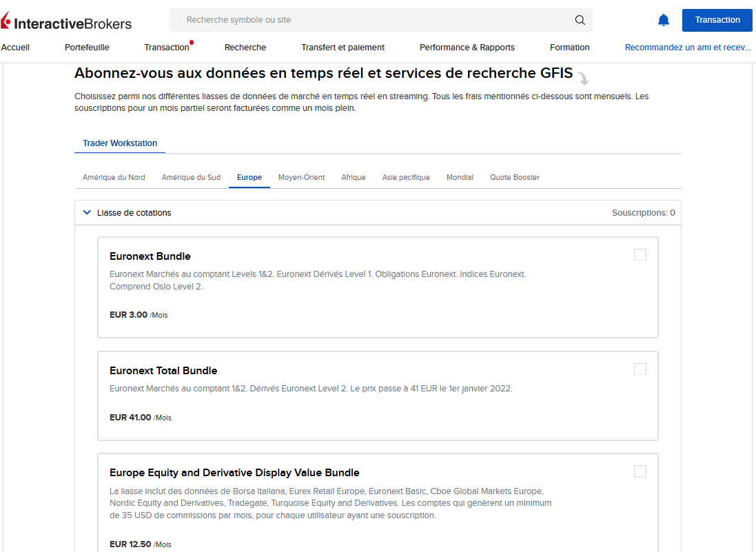Collapse the Liasse de cotations section

point(87,212)
